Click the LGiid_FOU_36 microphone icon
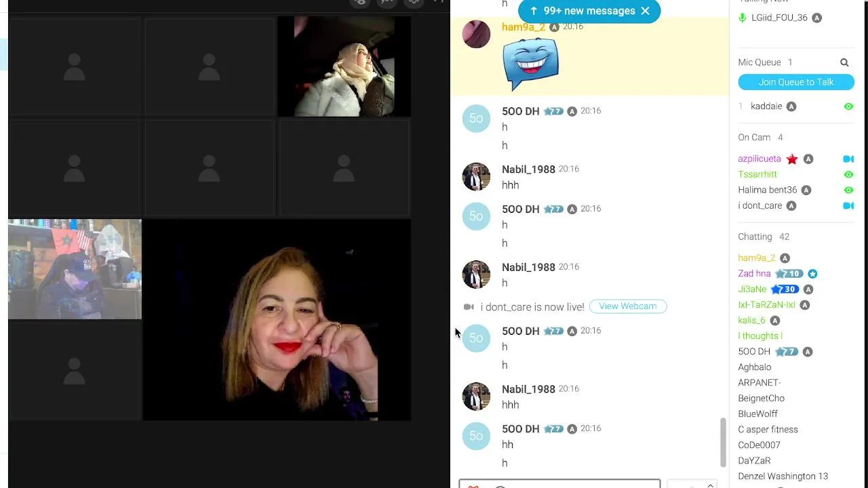 [x=743, y=18]
